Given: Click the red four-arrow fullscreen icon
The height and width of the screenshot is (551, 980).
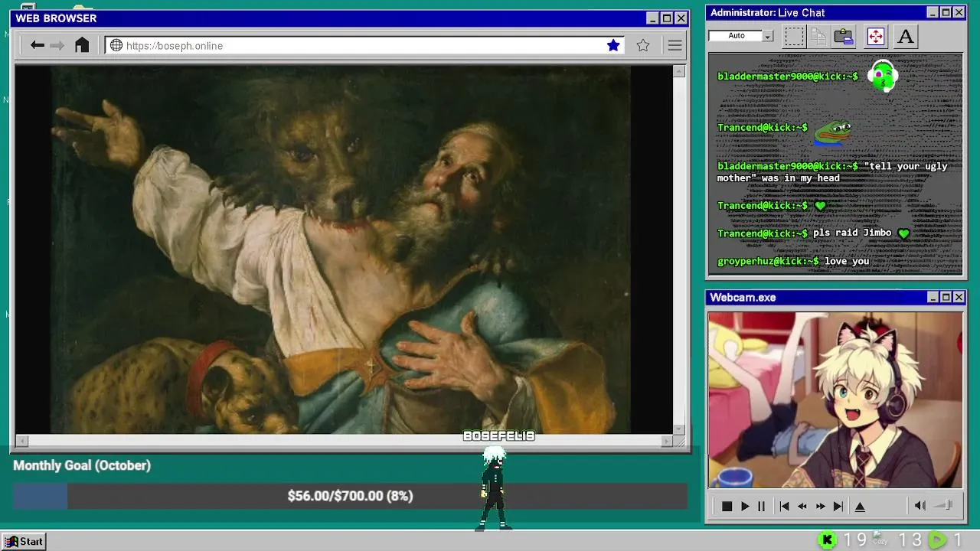Looking at the screenshot, I should coord(875,36).
